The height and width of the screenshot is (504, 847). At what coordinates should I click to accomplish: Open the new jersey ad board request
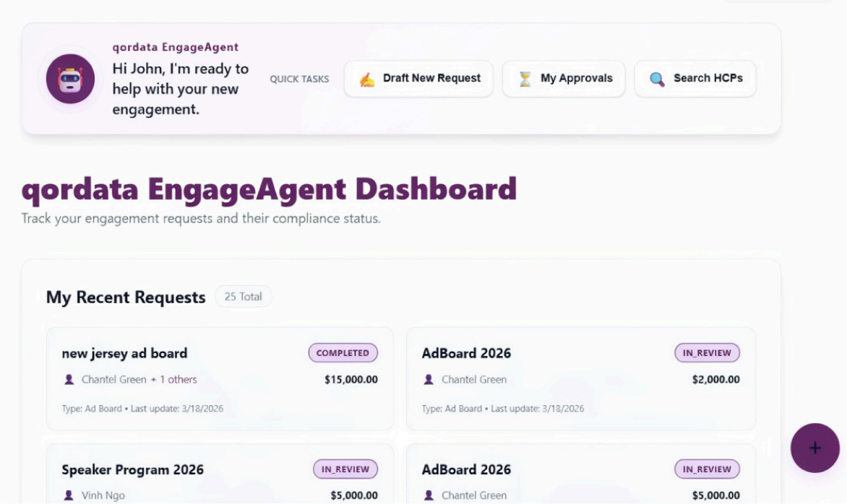coord(124,353)
